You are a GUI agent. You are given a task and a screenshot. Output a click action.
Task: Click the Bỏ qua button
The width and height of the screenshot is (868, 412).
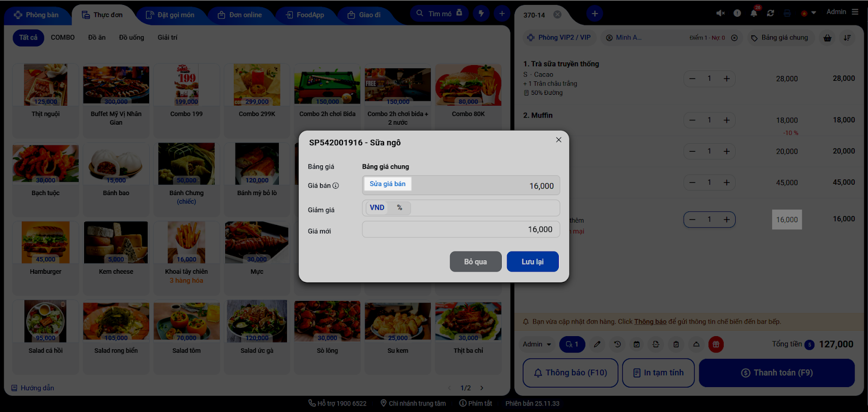coord(475,261)
